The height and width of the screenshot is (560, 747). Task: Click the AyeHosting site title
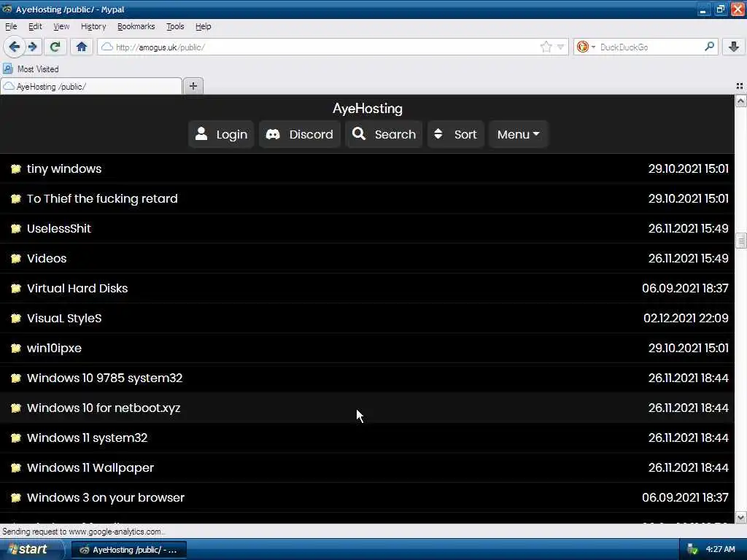click(368, 109)
